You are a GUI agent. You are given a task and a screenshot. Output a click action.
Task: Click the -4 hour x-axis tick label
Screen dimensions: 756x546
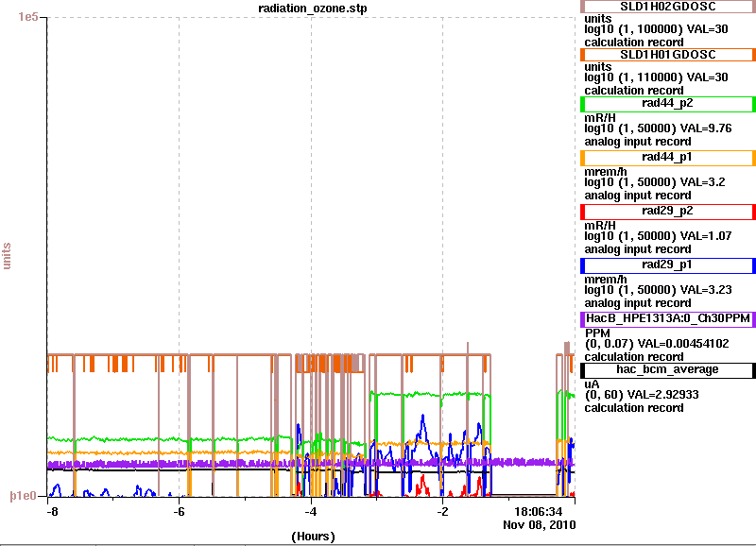tap(311, 512)
